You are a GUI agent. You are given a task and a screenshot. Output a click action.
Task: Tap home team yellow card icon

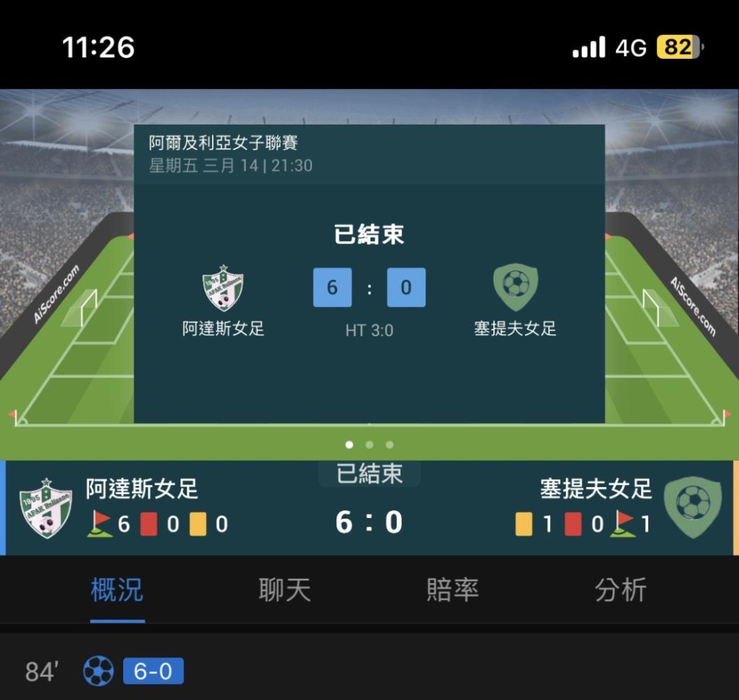198,524
